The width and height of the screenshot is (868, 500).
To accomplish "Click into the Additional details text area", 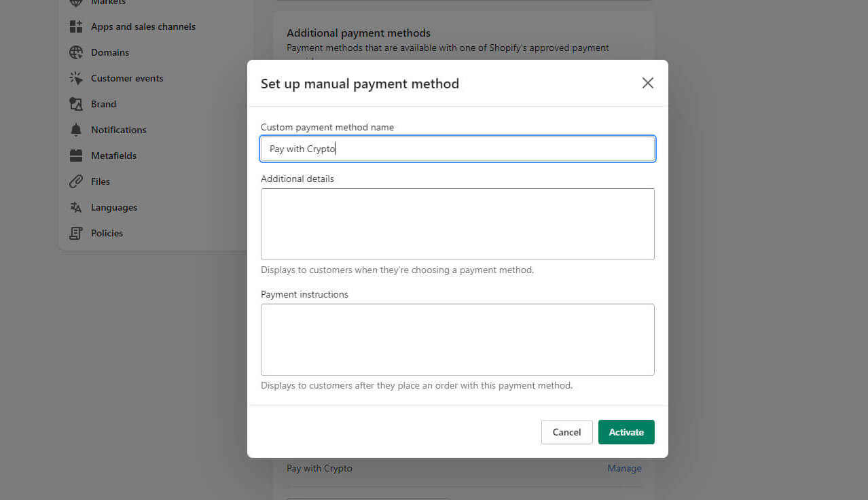I will [457, 224].
